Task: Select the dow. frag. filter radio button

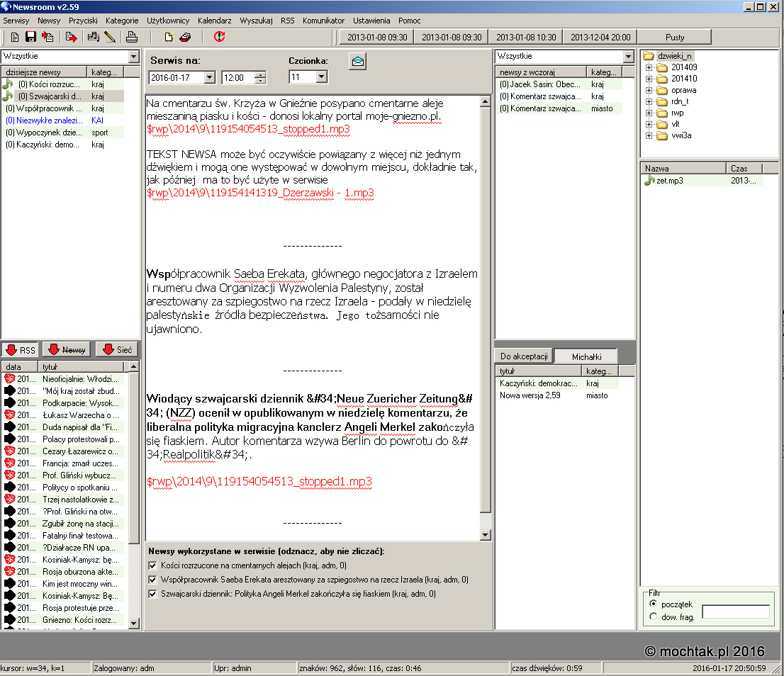Action: pos(653,616)
